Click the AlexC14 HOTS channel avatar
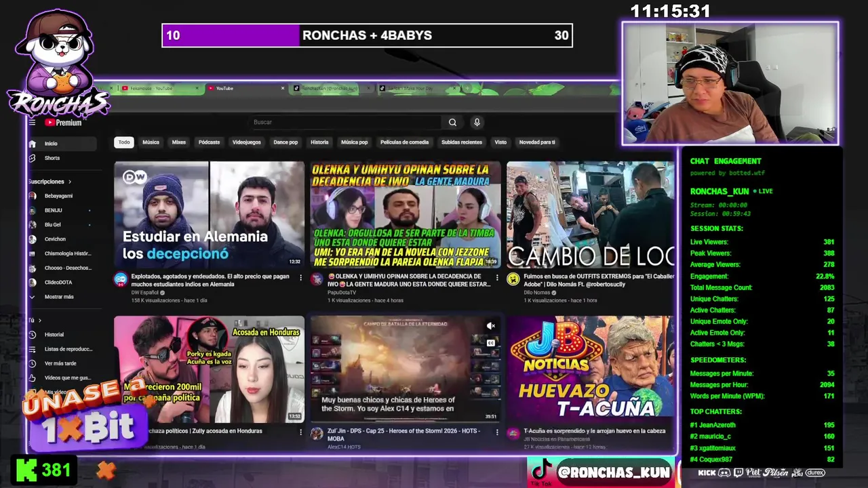 click(x=317, y=434)
